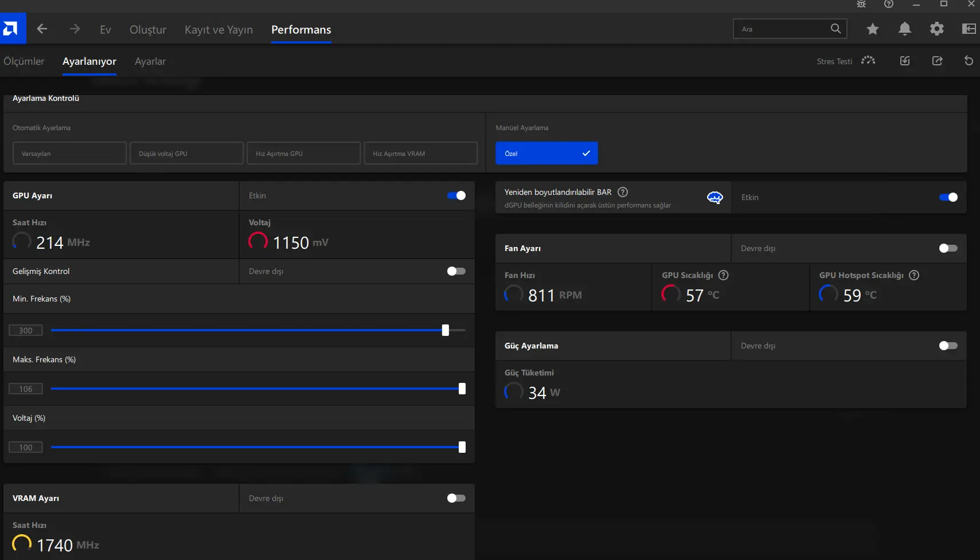This screenshot has width=980, height=560.
Task: Toggle the sidebar panel icon
Action: (x=969, y=29)
